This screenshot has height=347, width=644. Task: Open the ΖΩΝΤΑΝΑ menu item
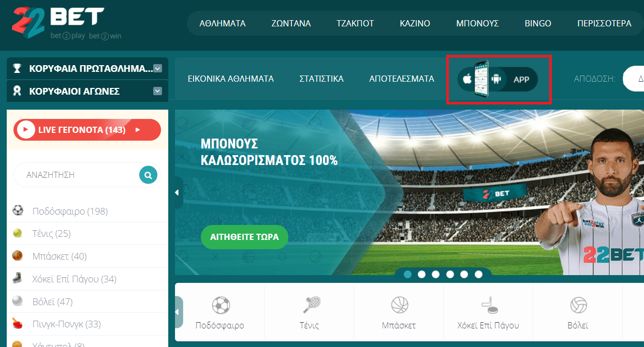291,23
